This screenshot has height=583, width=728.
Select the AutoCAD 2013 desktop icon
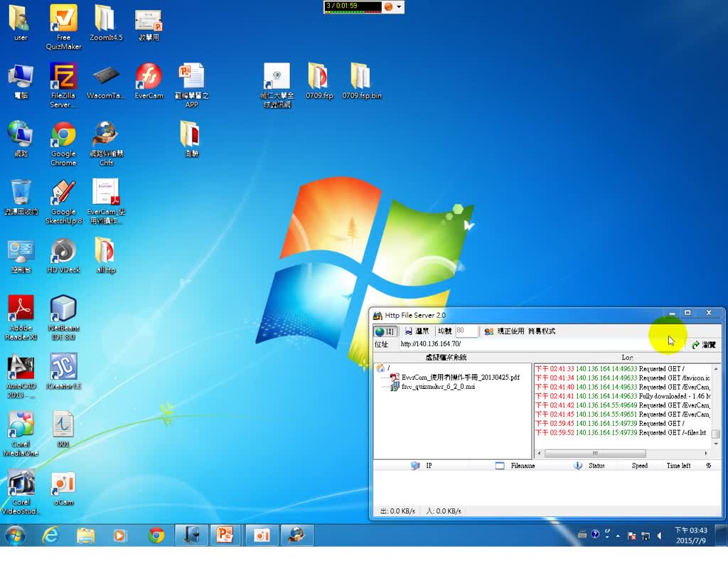(21, 376)
